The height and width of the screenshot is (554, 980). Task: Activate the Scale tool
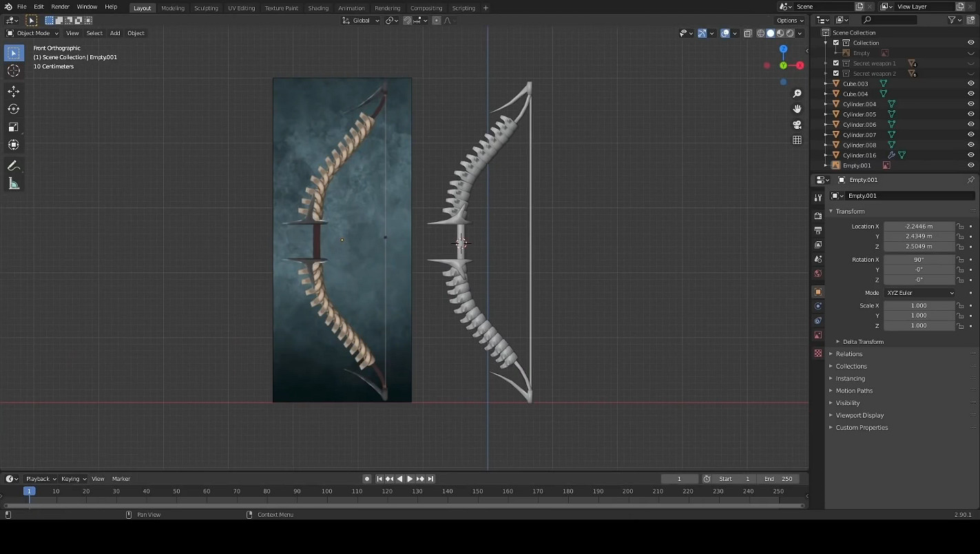[x=13, y=127]
